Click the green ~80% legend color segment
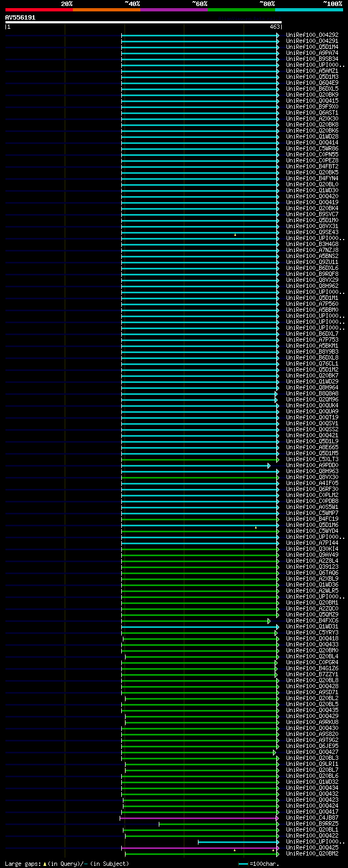 pos(241,10)
